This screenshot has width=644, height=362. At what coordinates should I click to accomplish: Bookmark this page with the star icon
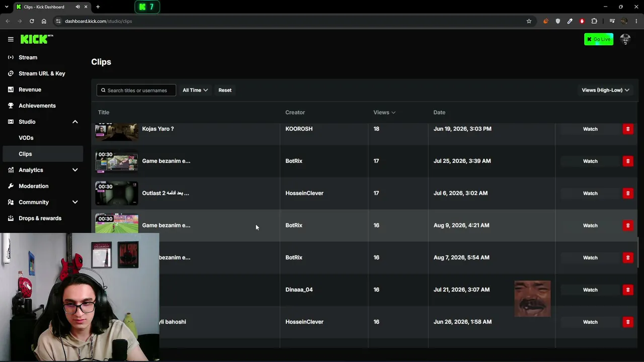(x=529, y=21)
